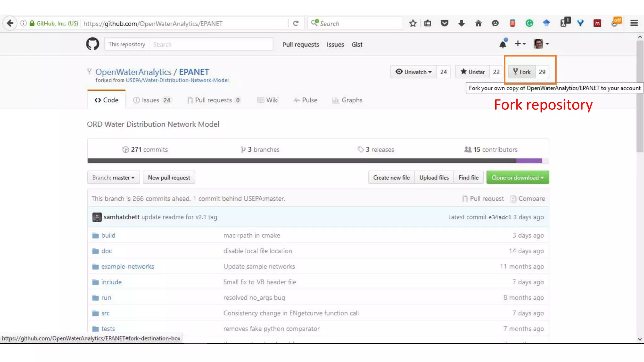Click the browser Search box
644x362 pixels.
pyautogui.click(x=355, y=23)
